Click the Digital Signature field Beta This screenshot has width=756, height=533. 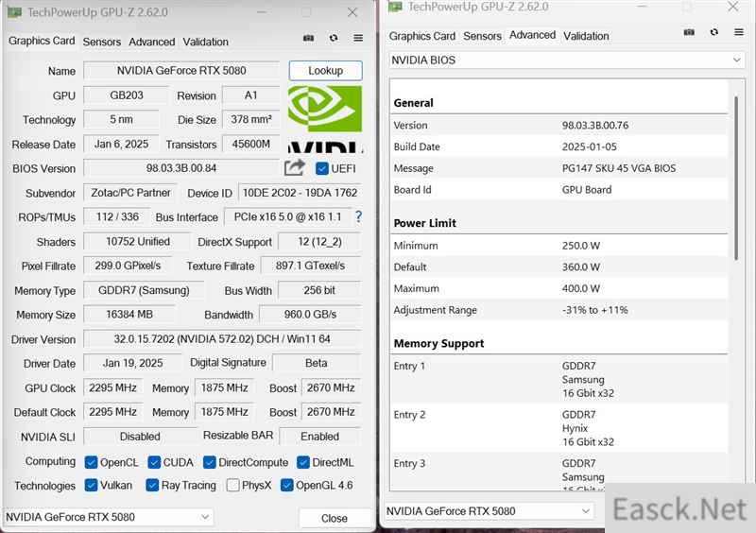click(317, 363)
